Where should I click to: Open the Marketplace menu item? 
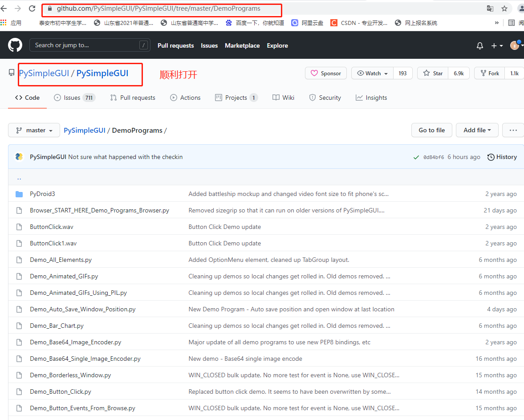pos(242,45)
